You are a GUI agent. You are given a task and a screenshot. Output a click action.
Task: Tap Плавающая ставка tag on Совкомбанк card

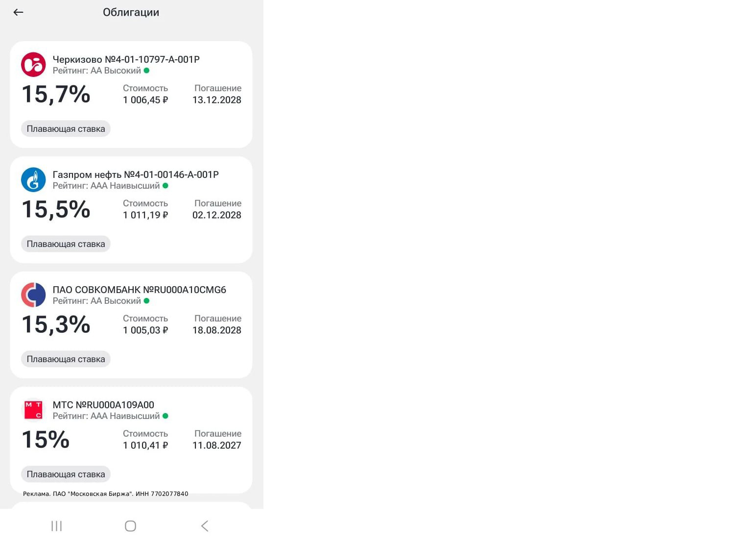tap(66, 359)
